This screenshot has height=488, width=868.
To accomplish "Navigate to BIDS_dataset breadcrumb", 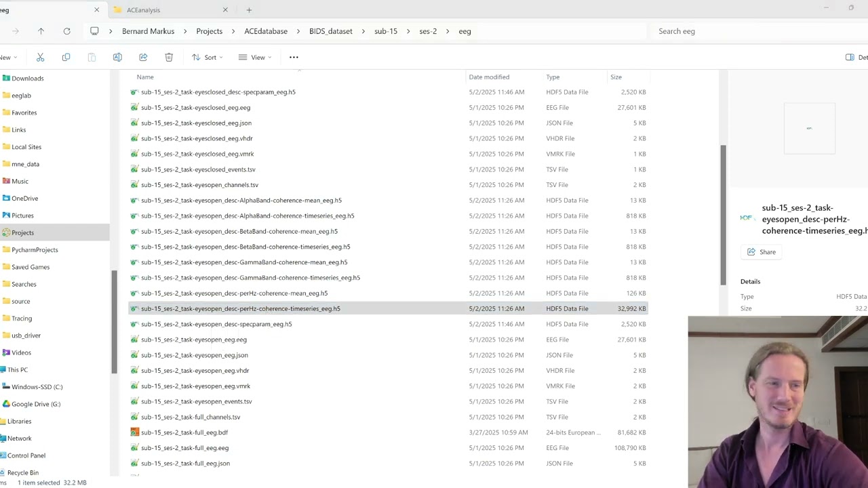I will [x=331, y=31].
